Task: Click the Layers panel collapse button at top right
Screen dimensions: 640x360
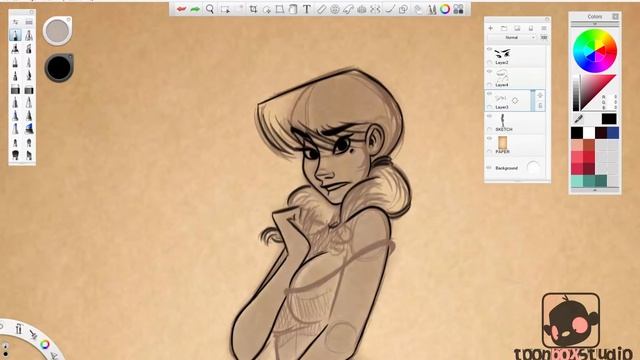Action: tap(547, 19)
